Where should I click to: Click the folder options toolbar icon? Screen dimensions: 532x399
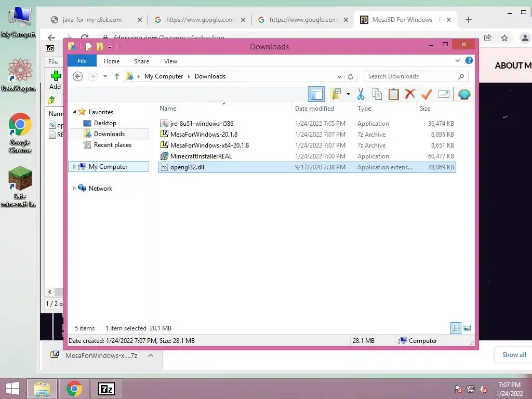point(336,94)
